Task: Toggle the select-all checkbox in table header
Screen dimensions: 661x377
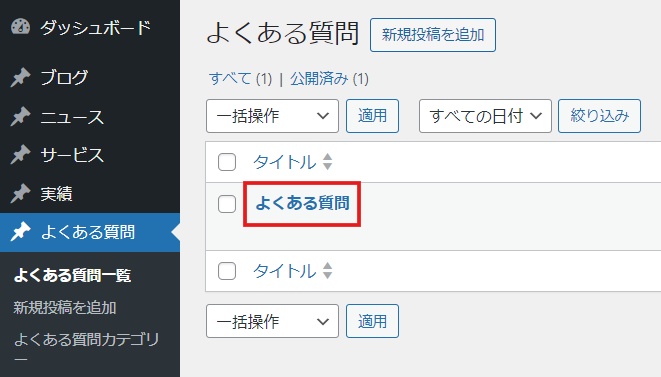Action: [227, 162]
